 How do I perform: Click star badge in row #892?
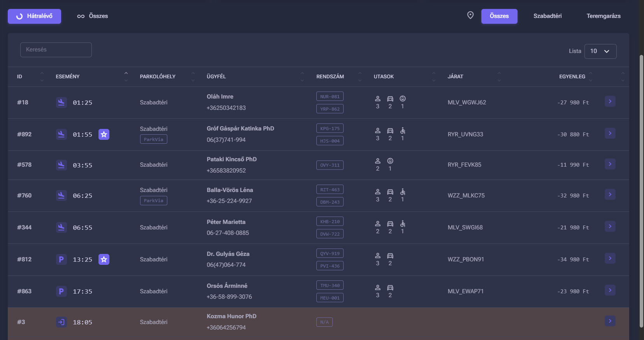tap(104, 134)
